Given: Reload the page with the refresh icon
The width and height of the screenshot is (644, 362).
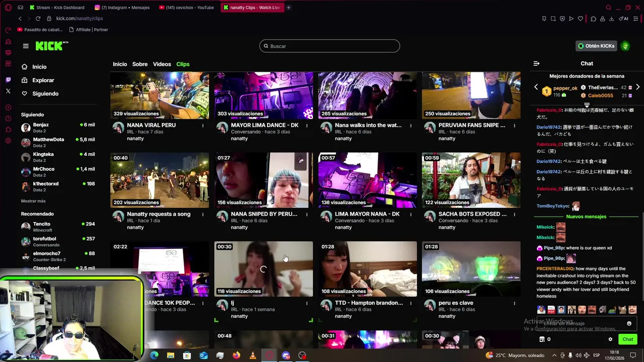Looking at the screenshot, I should [38, 19].
